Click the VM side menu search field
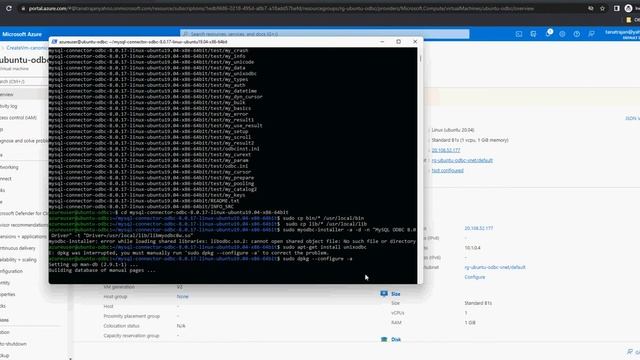640x360 pixels. 24,82
